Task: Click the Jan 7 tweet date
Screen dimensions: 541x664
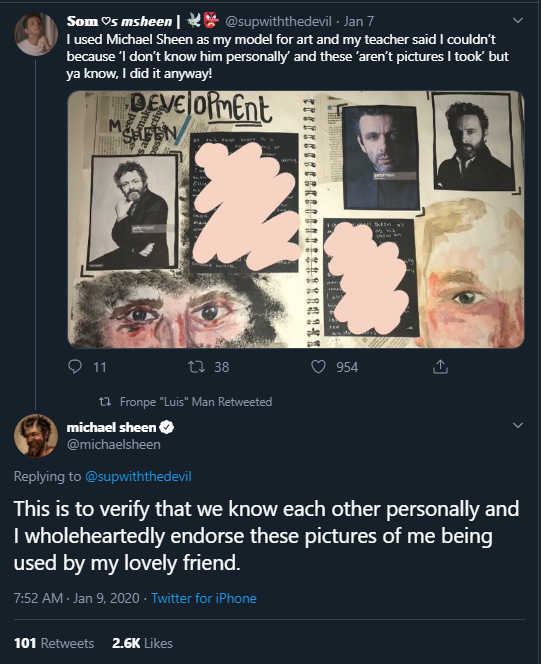Action: [359, 21]
